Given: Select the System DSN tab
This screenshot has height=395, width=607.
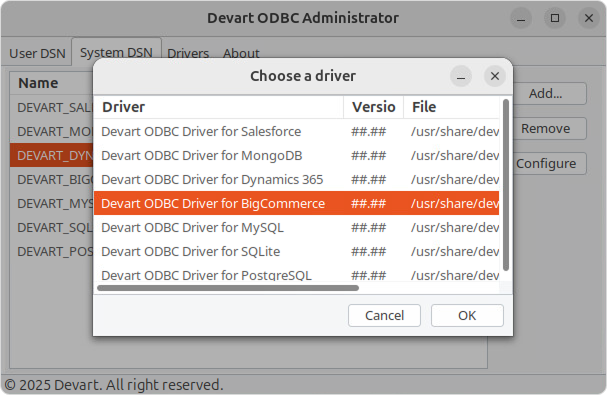Looking at the screenshot, I should point(116,52).
